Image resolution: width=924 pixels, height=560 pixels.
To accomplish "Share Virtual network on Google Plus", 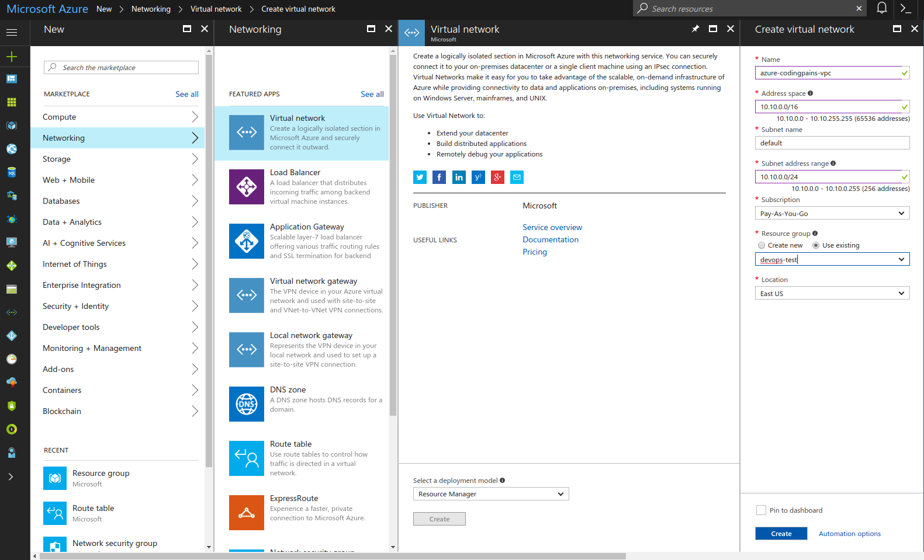I will (497, 178).
